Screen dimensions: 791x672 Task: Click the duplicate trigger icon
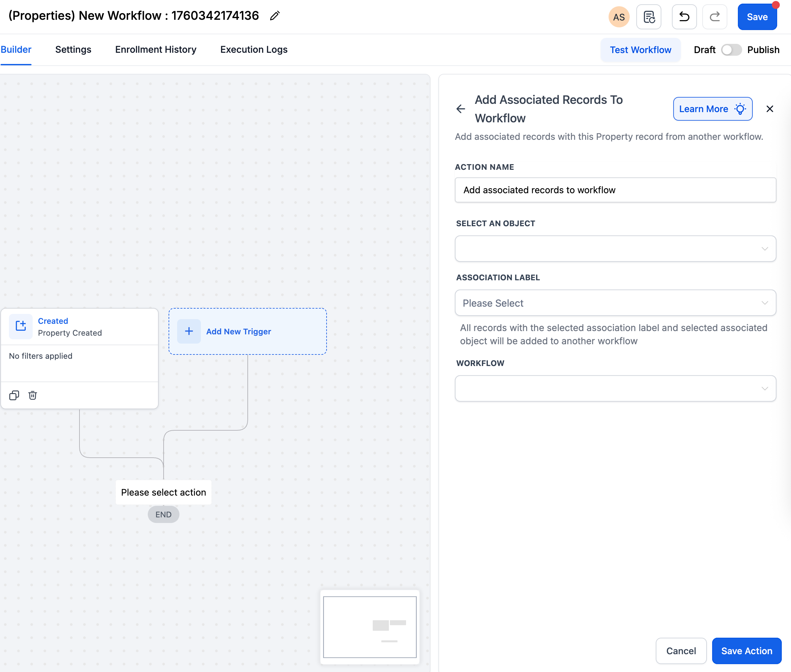(14, 395)
